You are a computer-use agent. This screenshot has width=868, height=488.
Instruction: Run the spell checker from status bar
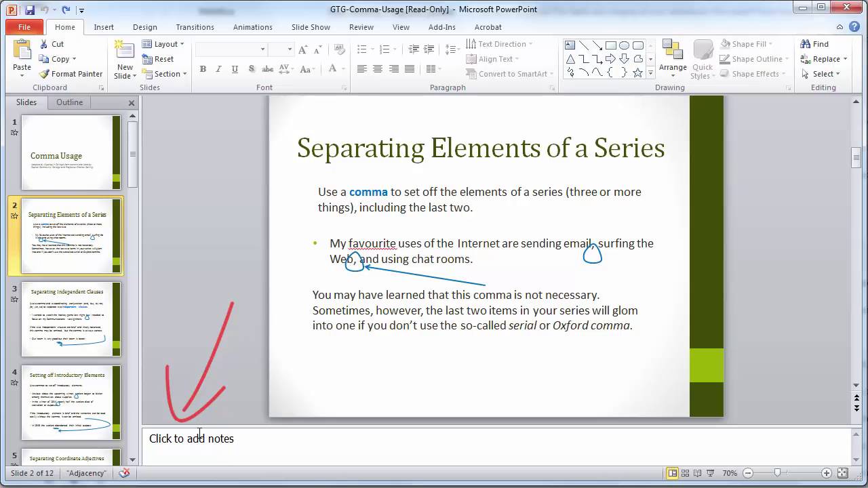124,473
